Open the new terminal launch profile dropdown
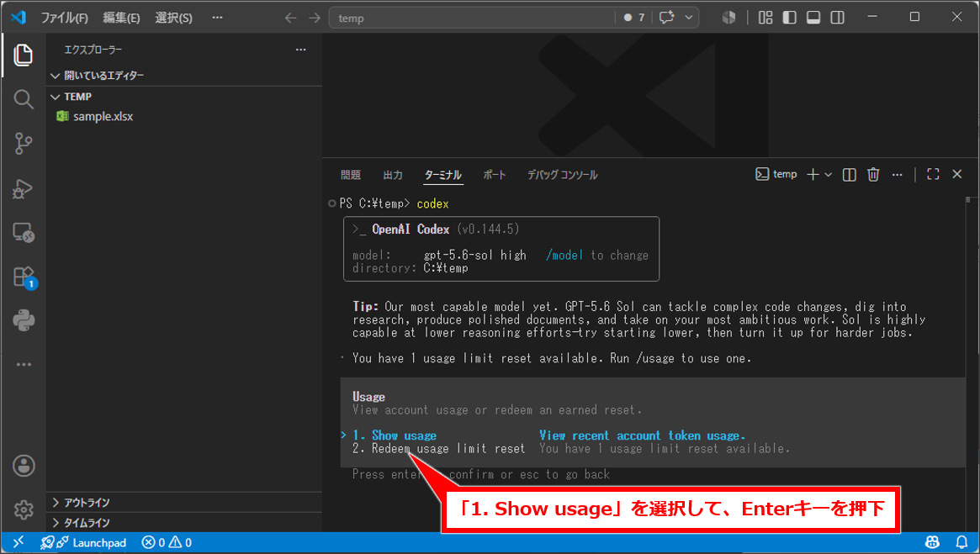The height and width of the screenshot is (554, 980). point(828,175)
